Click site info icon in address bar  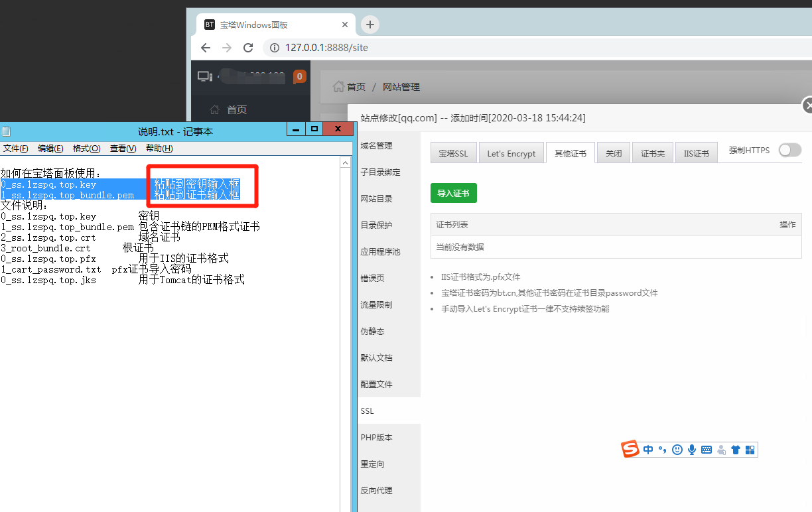pyautogui.click(x=275, y=48)
